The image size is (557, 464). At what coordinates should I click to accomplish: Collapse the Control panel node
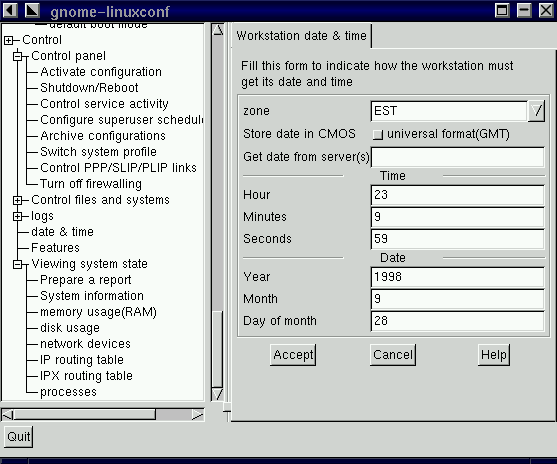click(17, 56)
